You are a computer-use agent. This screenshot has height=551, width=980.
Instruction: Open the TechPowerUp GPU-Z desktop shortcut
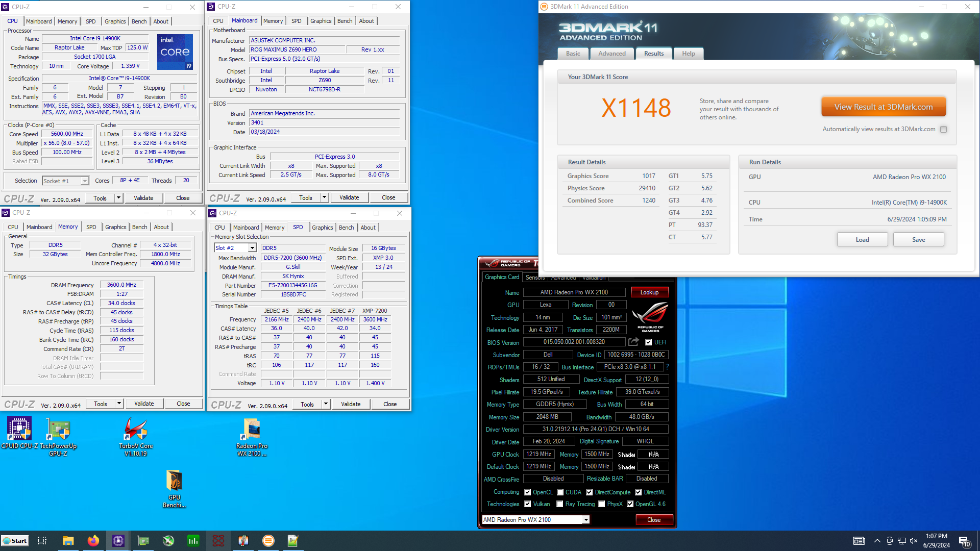click(58, 436)
